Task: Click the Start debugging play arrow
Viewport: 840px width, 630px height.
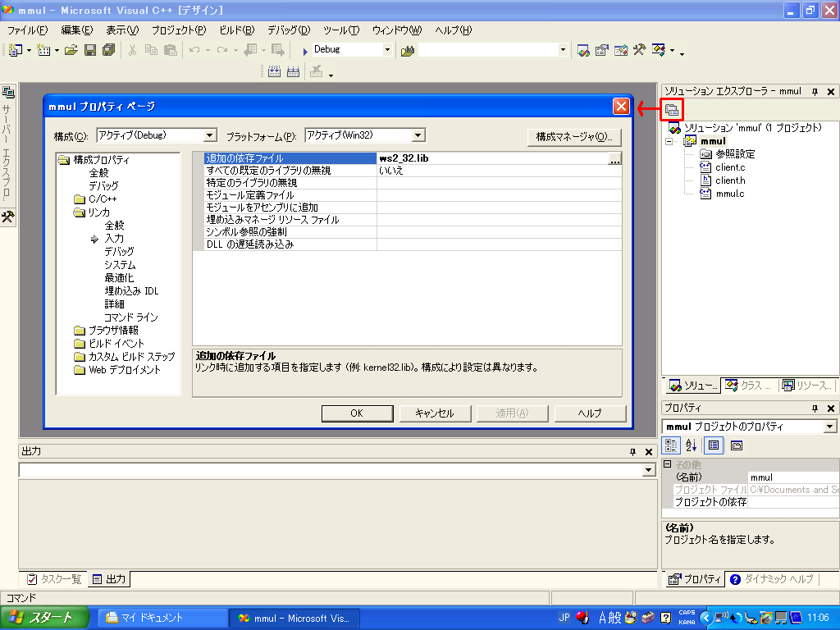Action: click(304, 51)
